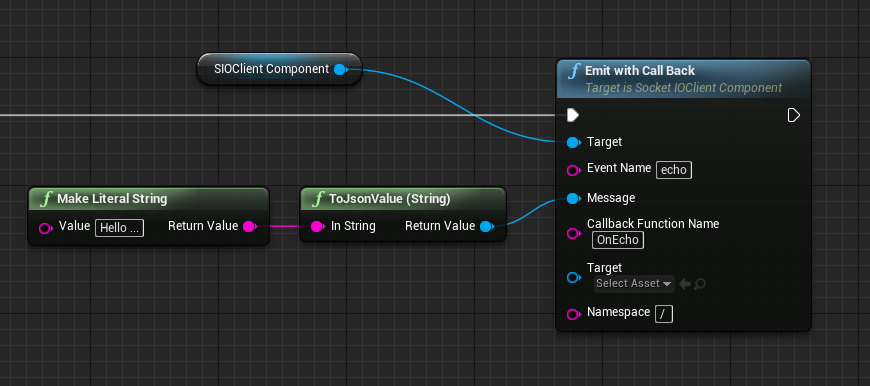Click the Namespace pink pin
The image size is (870, 386).
click(574, 314)
